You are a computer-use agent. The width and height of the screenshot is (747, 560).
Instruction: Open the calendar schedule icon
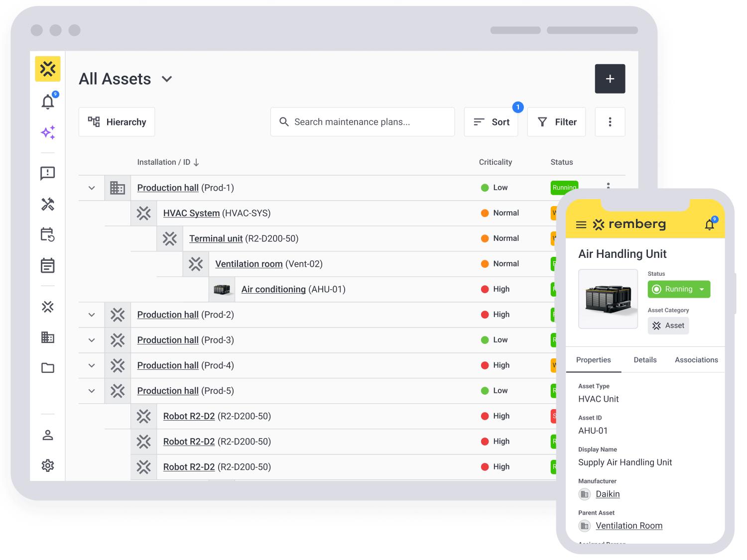pyautogui.click(x=48, y=265)
